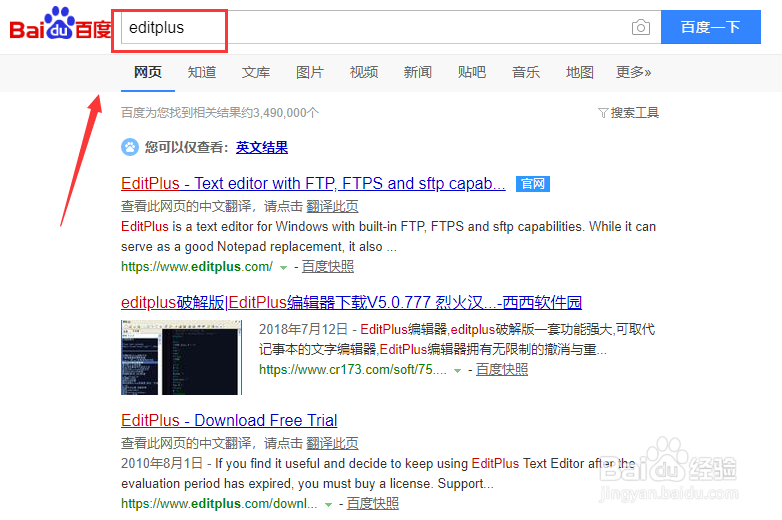Screen dimensions: 782x520
Task: Open the 地图 tab
Action: 580,72
